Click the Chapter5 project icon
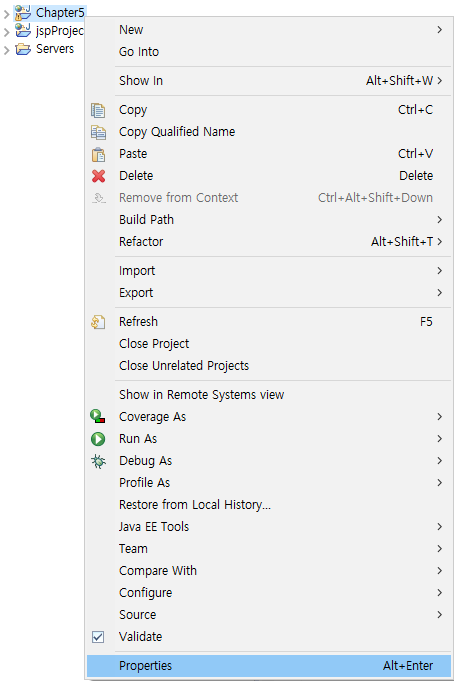Viewport: 457px width, 685px height. coord(22,13)
